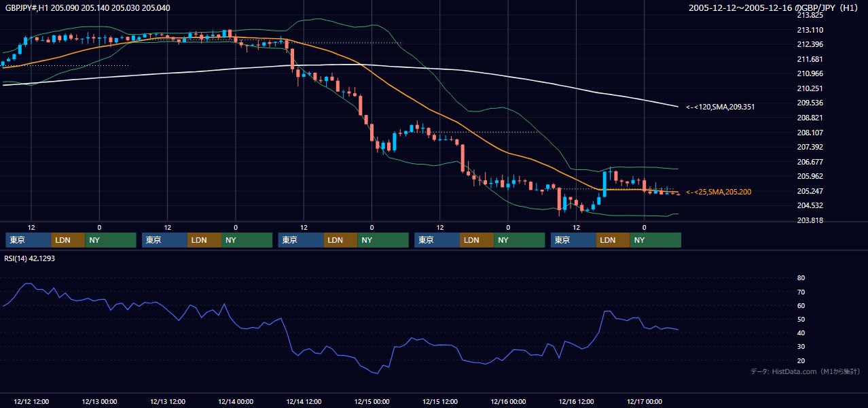This screenshot has width=868, height=408.
Task: Click price axis value 210.251
Action: click(810, 88)
